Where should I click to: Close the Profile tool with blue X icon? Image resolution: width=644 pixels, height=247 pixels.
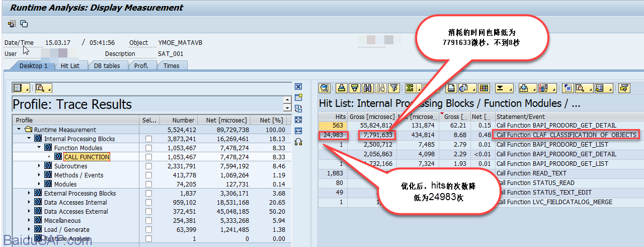tap(298, 87)
